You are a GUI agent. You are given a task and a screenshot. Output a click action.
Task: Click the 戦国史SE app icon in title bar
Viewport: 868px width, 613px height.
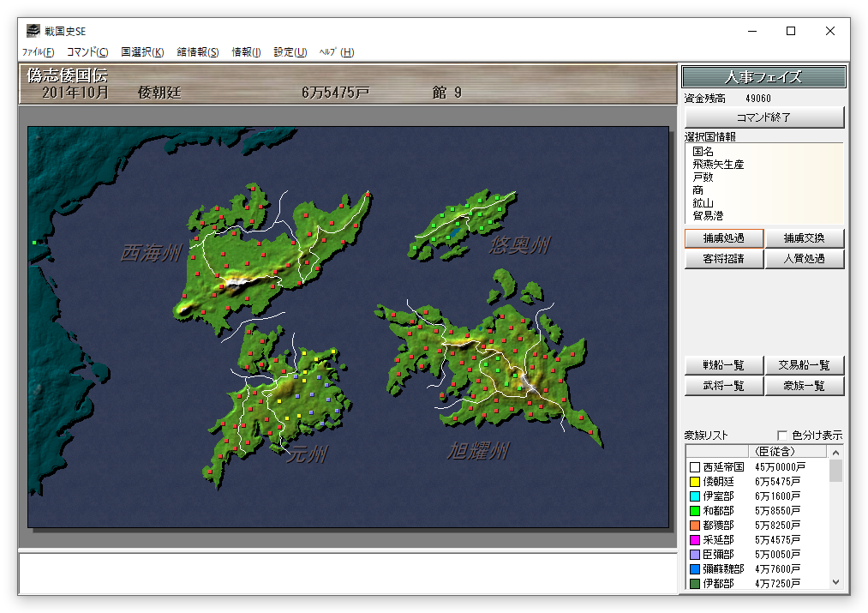pos(32,31)
